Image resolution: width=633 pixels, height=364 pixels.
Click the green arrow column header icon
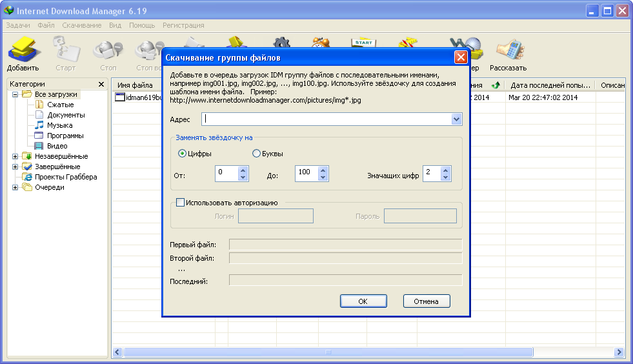point(496,85)
